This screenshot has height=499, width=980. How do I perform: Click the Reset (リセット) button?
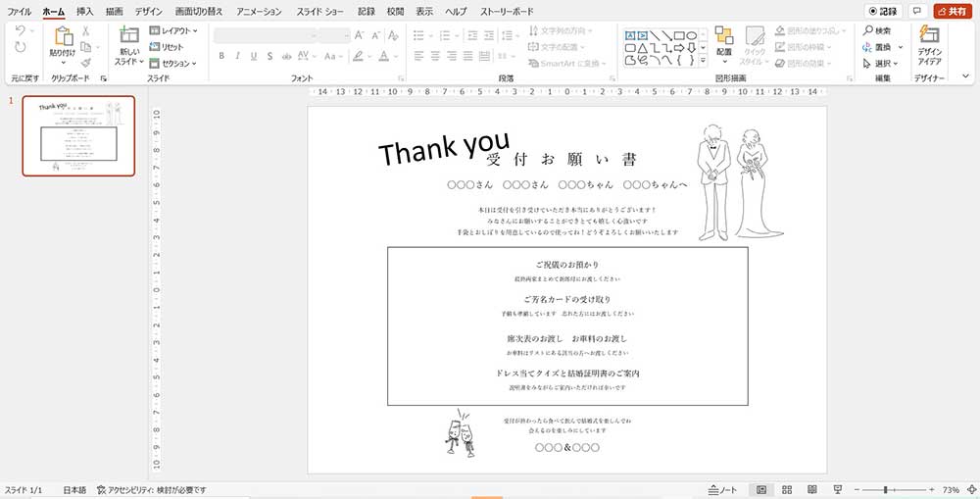pyautogui.click(x=167, y=47)
